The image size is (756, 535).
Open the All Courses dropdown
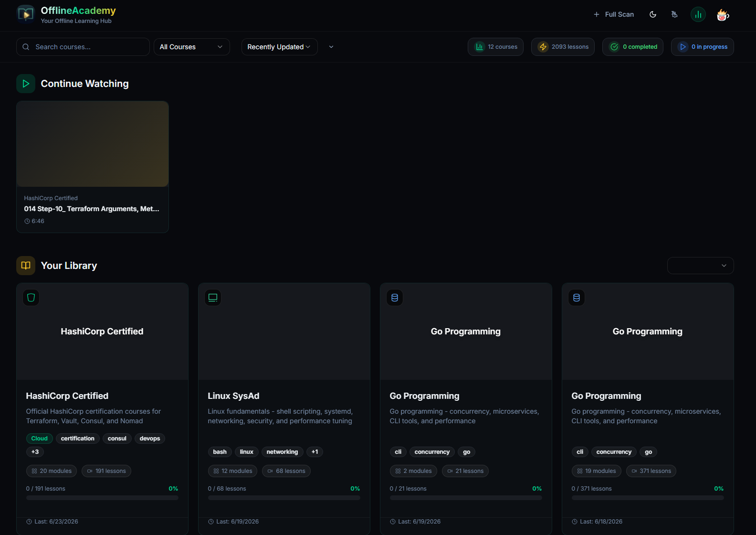point(192,47)
